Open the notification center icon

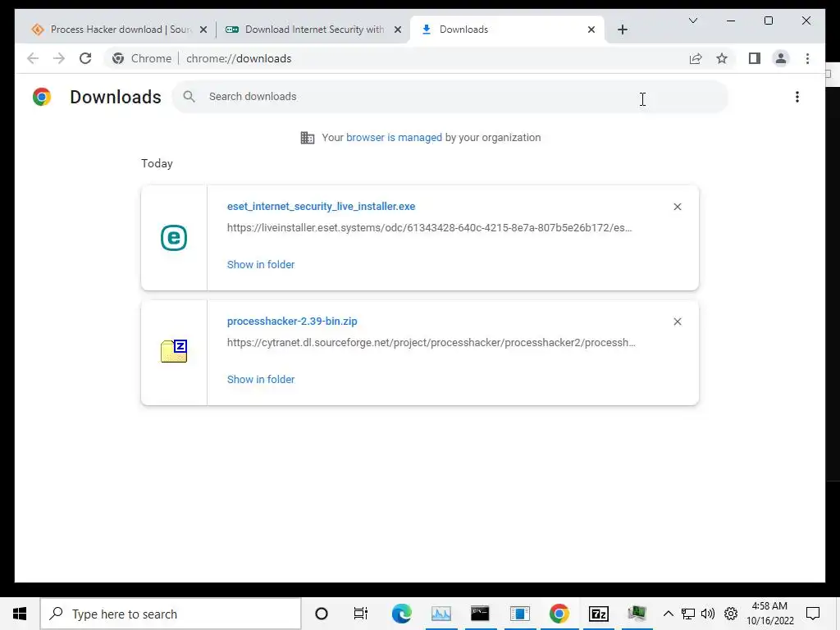[x=813, y=614]
